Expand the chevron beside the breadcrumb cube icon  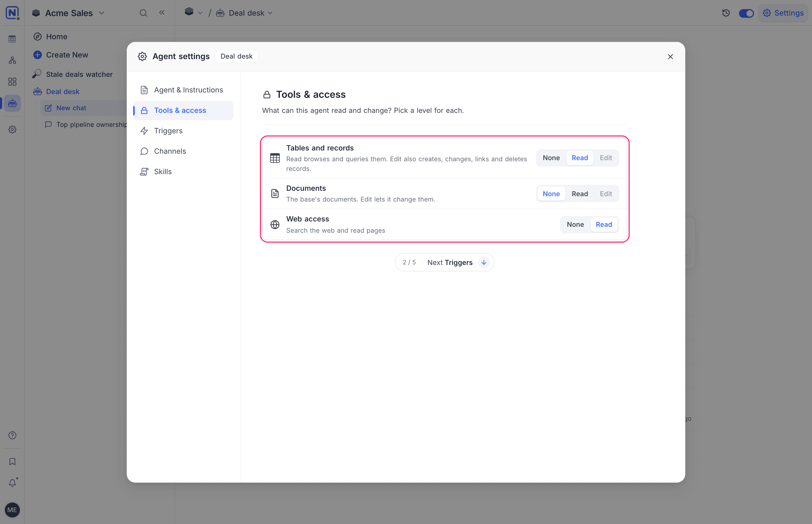point(200,13)
